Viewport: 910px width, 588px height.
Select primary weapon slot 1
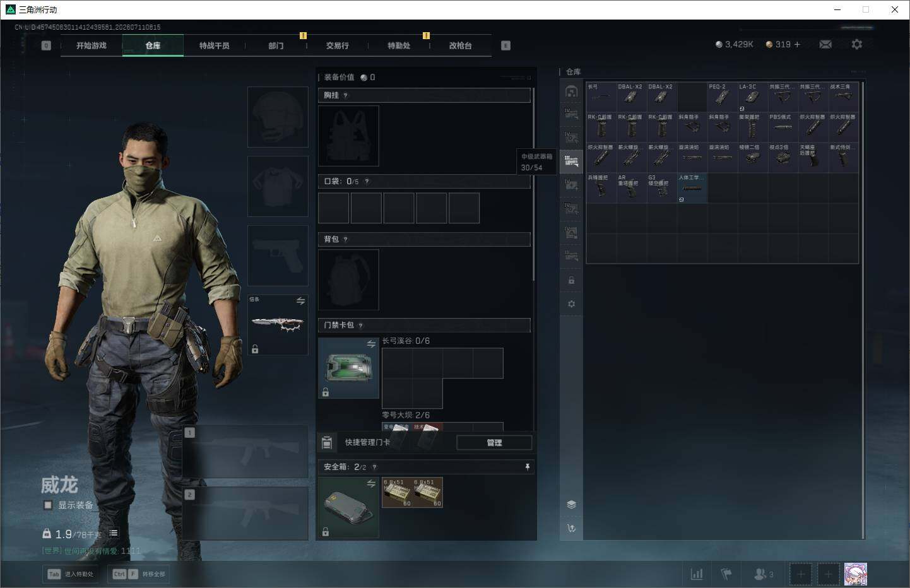245,451
